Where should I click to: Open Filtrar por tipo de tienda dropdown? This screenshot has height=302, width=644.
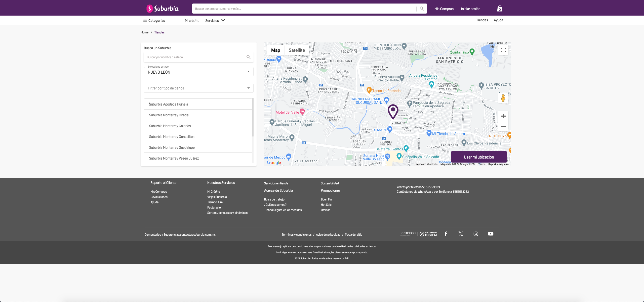[198, 88]
